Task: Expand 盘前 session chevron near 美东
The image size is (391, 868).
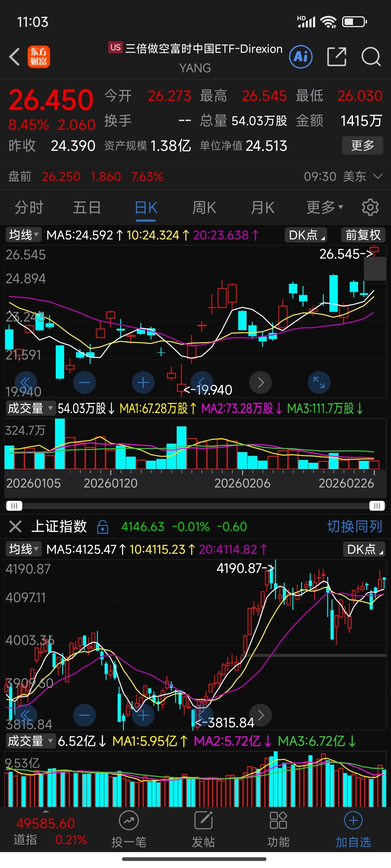Action: (378, 176)
